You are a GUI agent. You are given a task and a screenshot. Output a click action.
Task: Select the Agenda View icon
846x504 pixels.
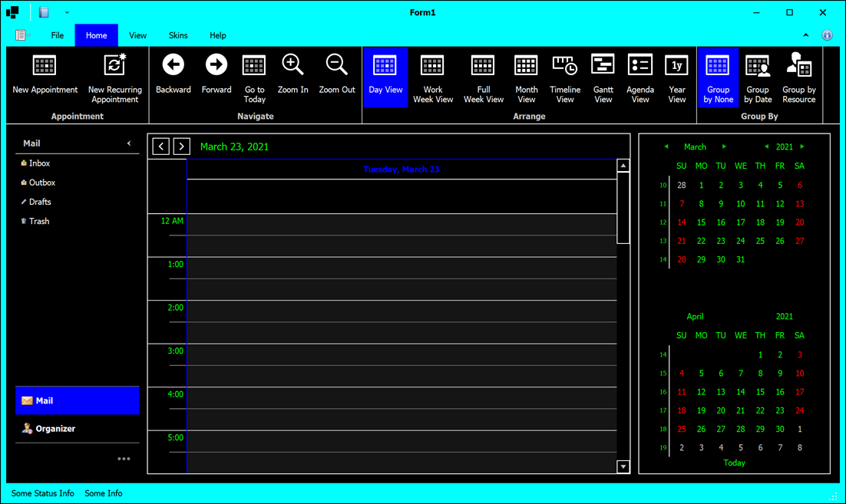tap(639, 66)
